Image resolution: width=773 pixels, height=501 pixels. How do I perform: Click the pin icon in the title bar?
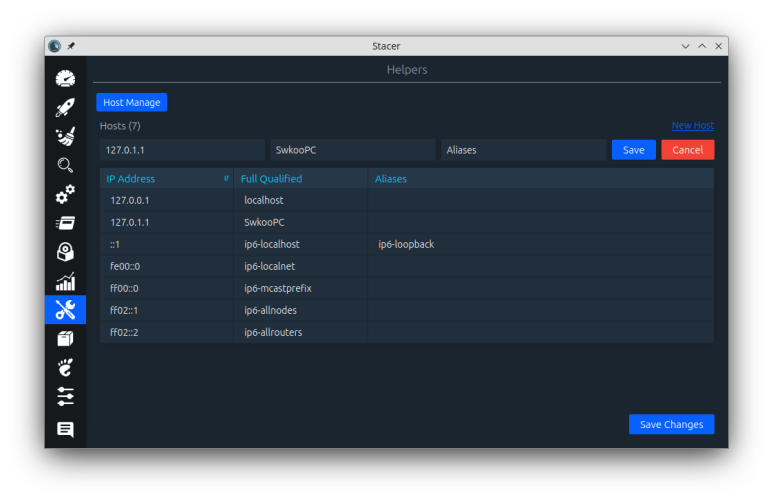click(71, 46)
